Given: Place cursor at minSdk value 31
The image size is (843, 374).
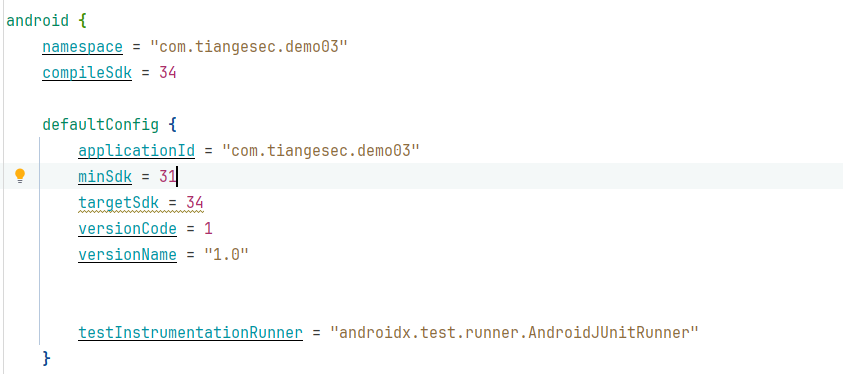Looking at the screenshot, I should tap(168, 176).
